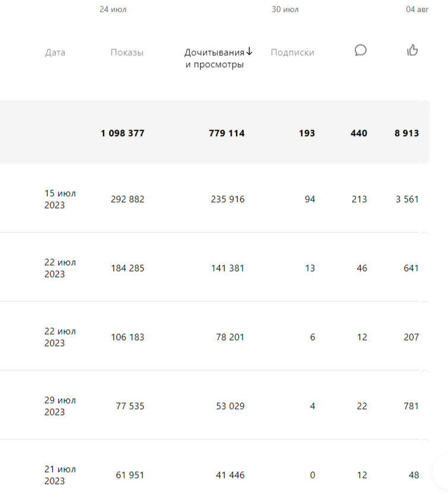Click the 30 июл chart axis label
The height and width of the screenshot is (503, 448).
[285, 10]
